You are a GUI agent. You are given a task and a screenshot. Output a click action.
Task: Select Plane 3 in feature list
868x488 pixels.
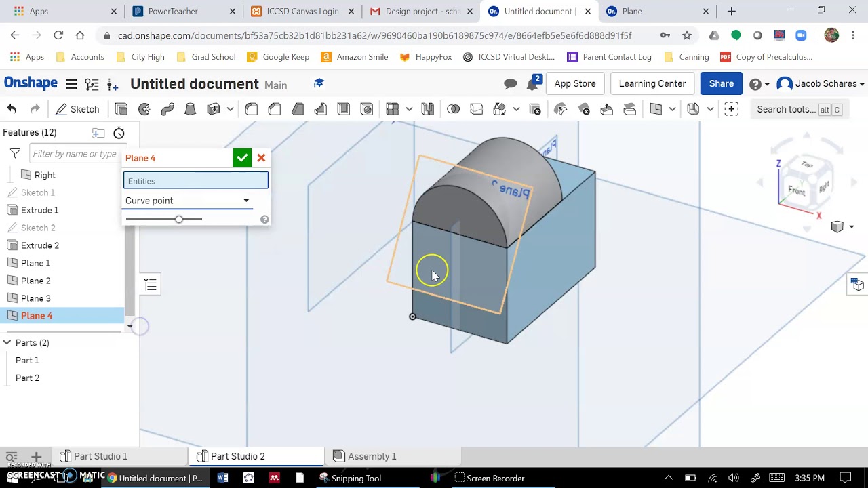click(x=36, y=298)
